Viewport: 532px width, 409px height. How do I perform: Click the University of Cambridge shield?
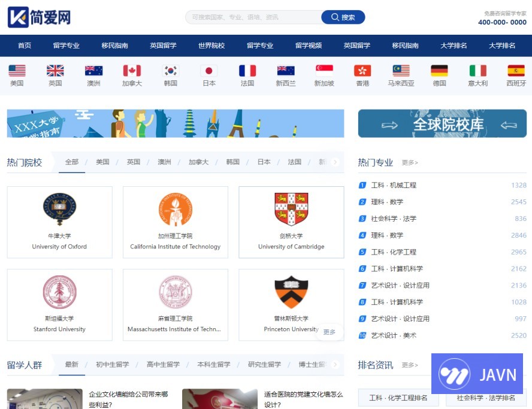291,209
